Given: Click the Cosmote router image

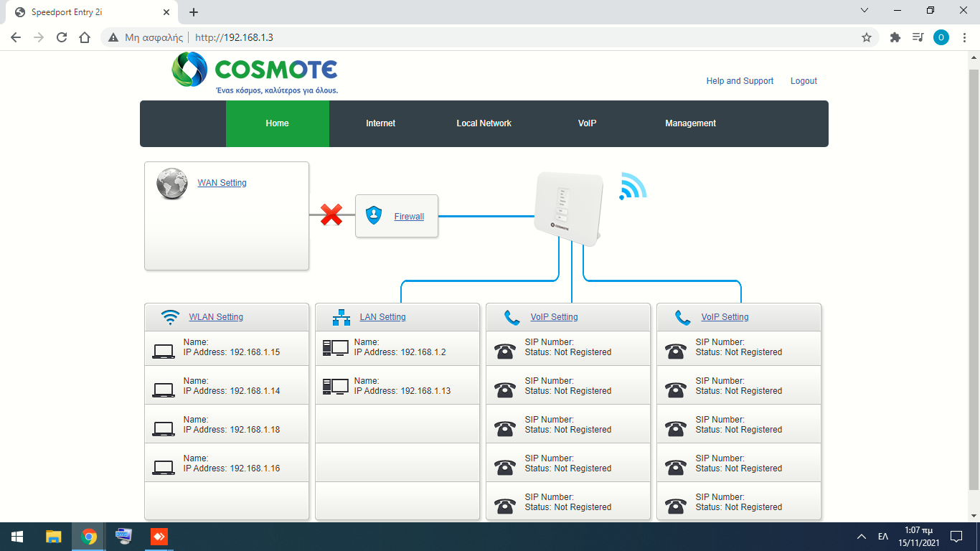Looking at the screenshot, I should [x=569, y=209].
